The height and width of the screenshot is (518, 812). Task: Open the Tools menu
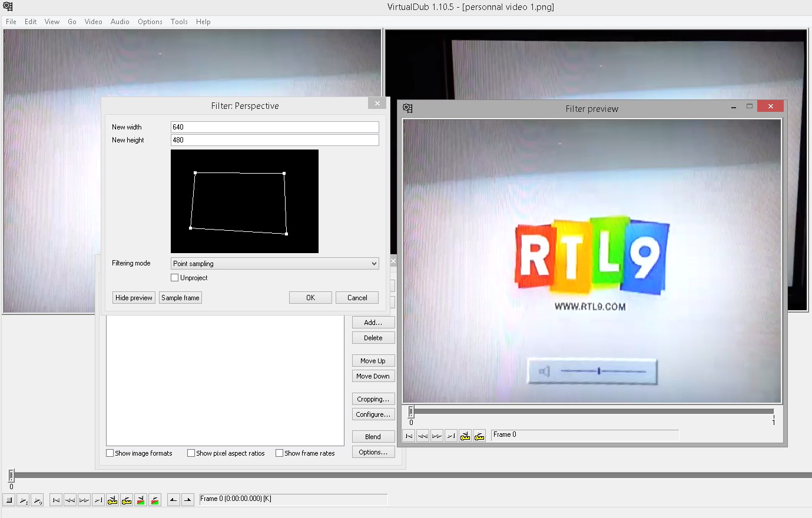179,22
